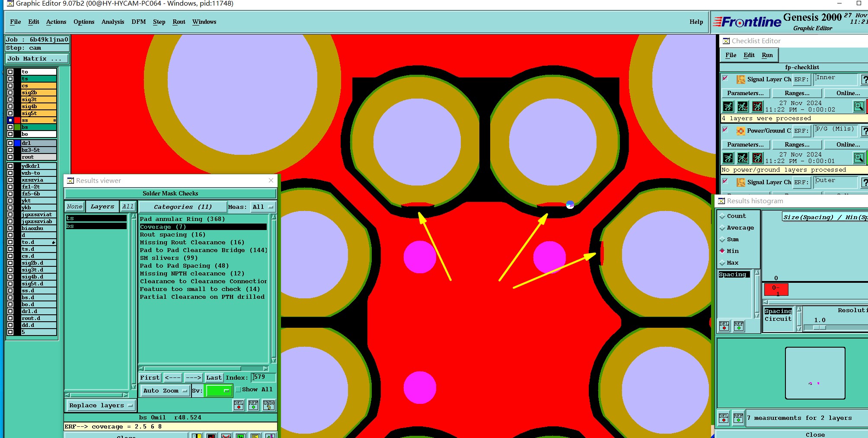Click next result arrow button
The height and width of the screenshot is (438, 868).
[194, 378]
